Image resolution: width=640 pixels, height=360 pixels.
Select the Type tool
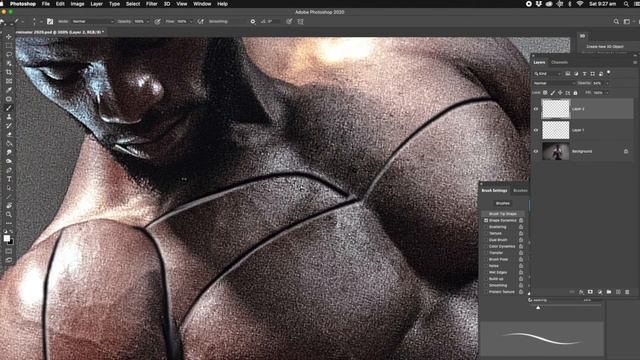(x=9, y=179)
